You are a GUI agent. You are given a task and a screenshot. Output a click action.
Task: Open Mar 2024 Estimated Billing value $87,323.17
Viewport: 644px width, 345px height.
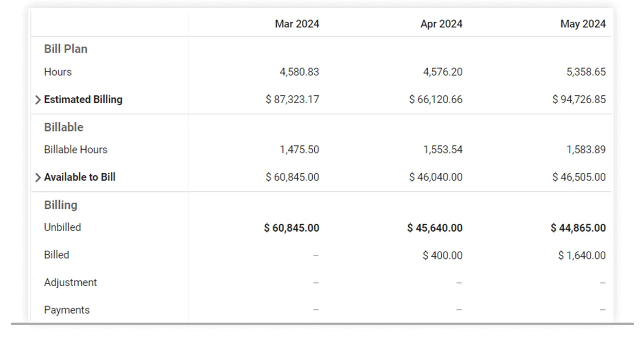292,100
